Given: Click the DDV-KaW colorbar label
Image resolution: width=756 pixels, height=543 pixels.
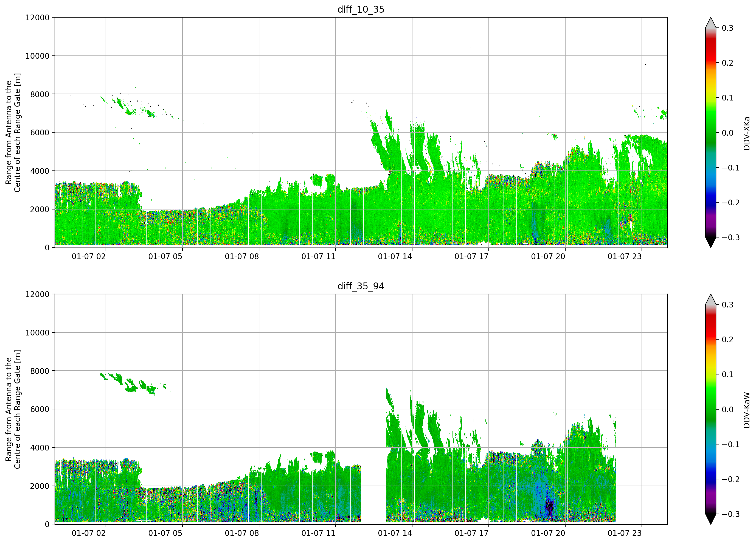Looking at the screenshot, I should coord(747,410).
